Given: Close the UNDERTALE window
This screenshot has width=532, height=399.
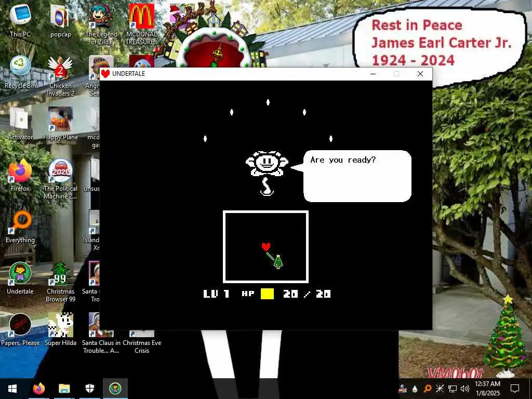Looking at the screenshot, I should (420, 74).
